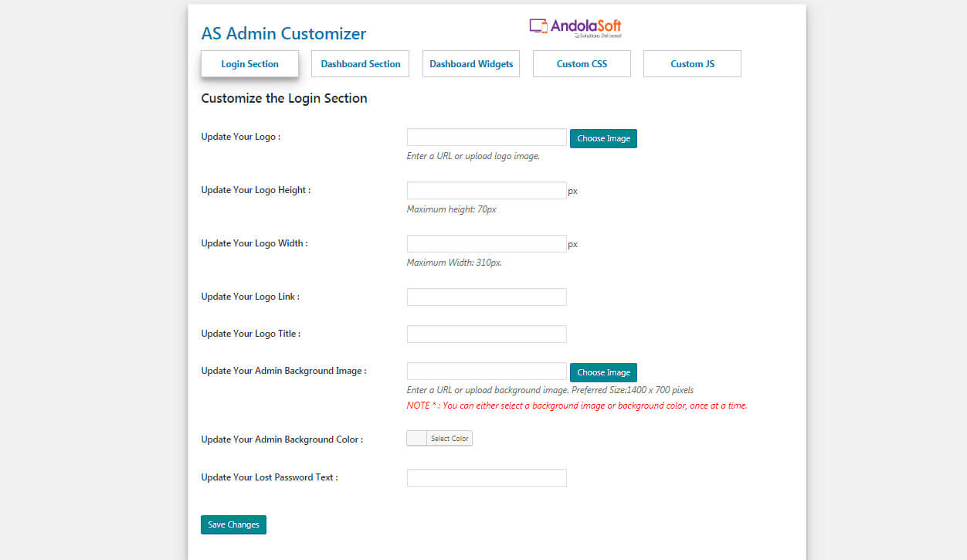Click the Logo Width input field
Screen dimensions: 967x560
(x=487, y=244)
